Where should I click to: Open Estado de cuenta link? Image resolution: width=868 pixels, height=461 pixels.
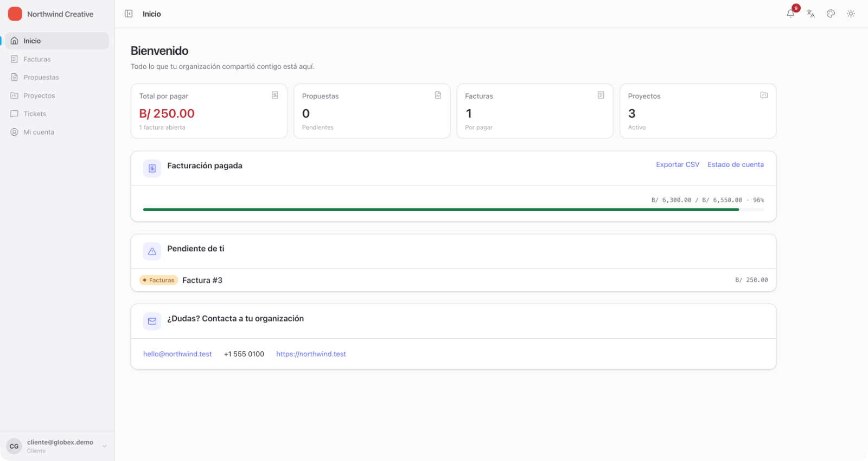[x=736, y=165]
